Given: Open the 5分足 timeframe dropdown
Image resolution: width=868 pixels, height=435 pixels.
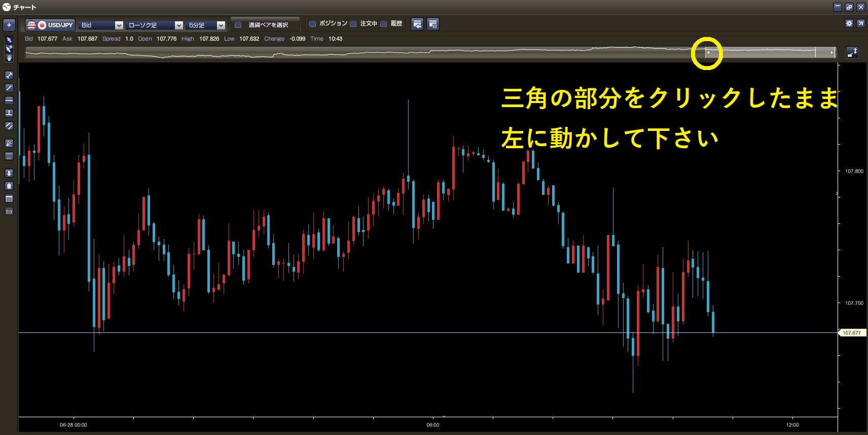Looking at the screenshot, I should click(206, 25).
